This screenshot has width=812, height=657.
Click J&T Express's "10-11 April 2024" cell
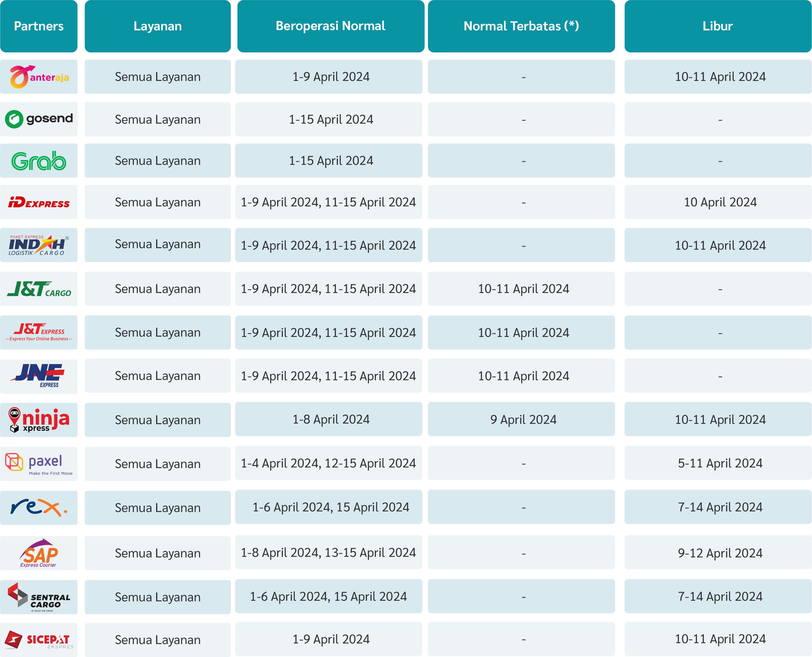tap(521, 332)
